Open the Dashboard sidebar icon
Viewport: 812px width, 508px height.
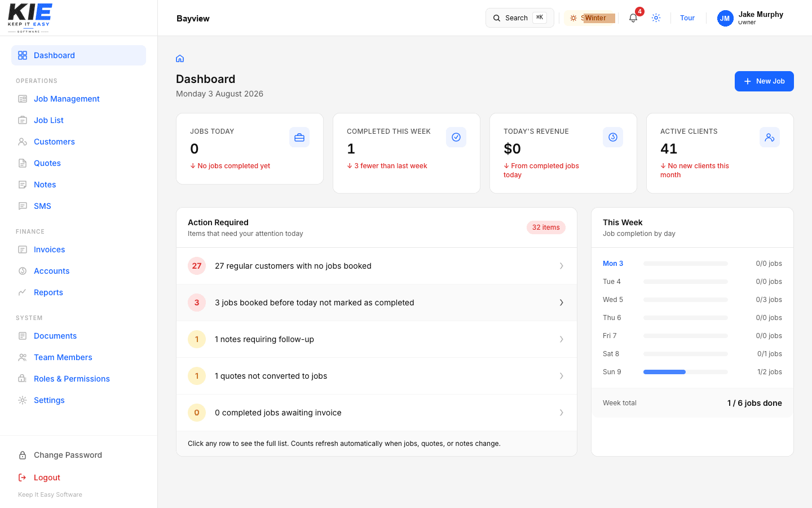tap(23, 55)
